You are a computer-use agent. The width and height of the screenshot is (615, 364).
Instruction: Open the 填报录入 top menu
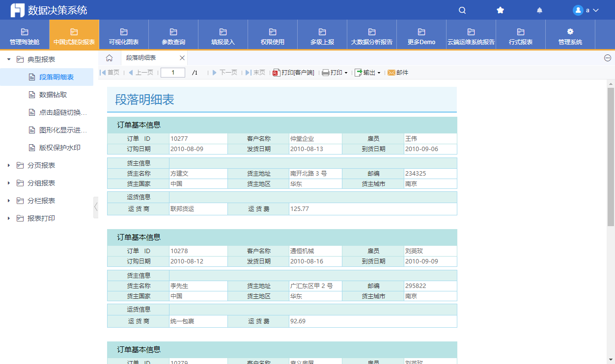[x=223, y=35]
